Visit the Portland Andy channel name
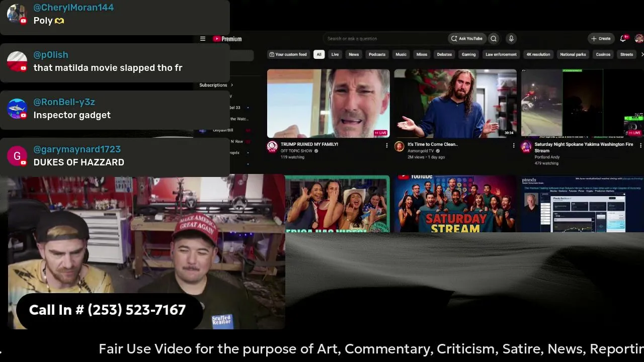 coord(547,157)
